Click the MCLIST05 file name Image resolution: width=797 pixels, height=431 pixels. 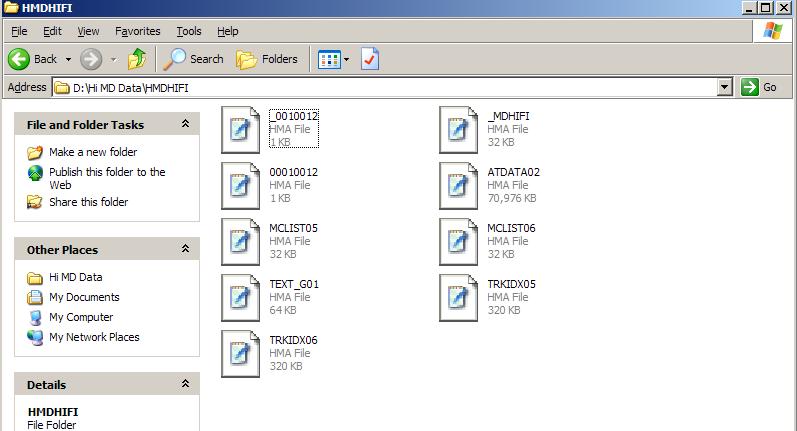[293, 228]
